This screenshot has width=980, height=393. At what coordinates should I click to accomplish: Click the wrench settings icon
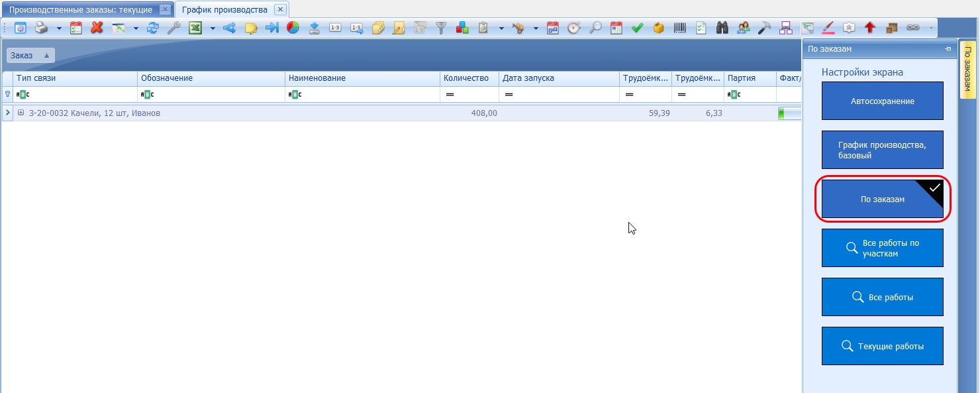174,28
